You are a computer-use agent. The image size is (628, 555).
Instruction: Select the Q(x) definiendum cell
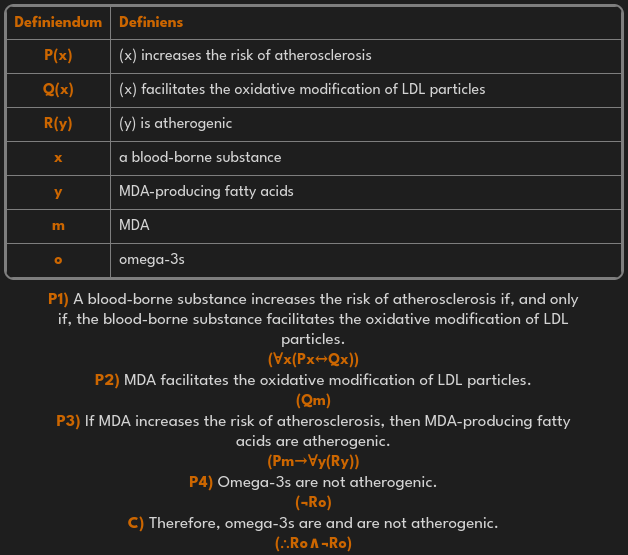[58, 89]
